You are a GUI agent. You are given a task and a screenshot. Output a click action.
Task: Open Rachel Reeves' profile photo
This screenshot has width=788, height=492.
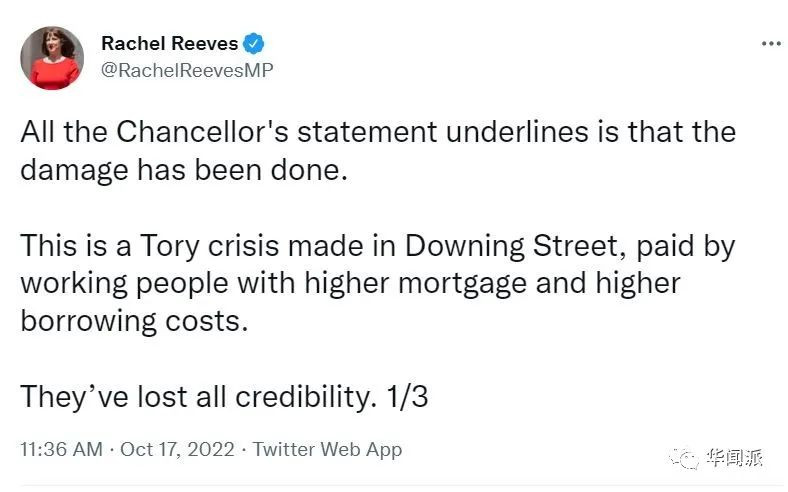click(53, 58)
